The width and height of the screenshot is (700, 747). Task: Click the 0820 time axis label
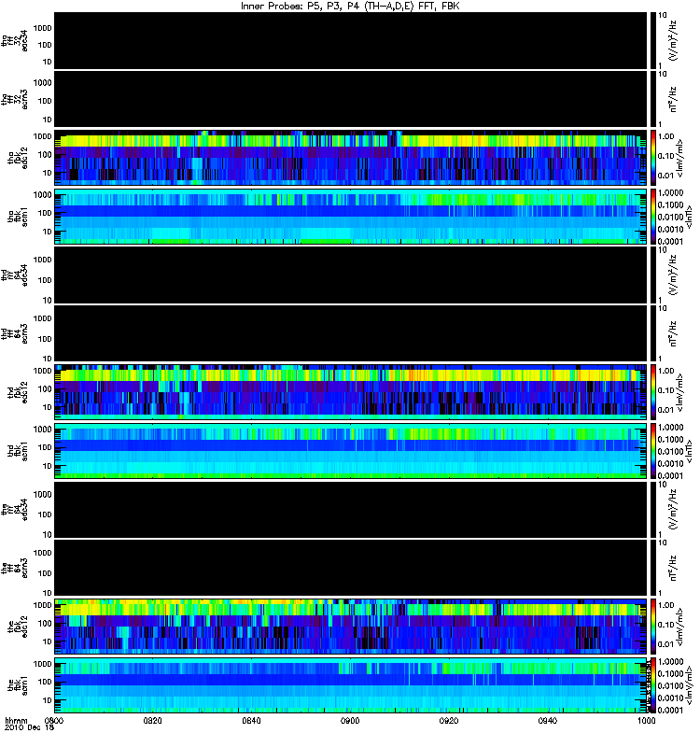click(x=152, y=720)
